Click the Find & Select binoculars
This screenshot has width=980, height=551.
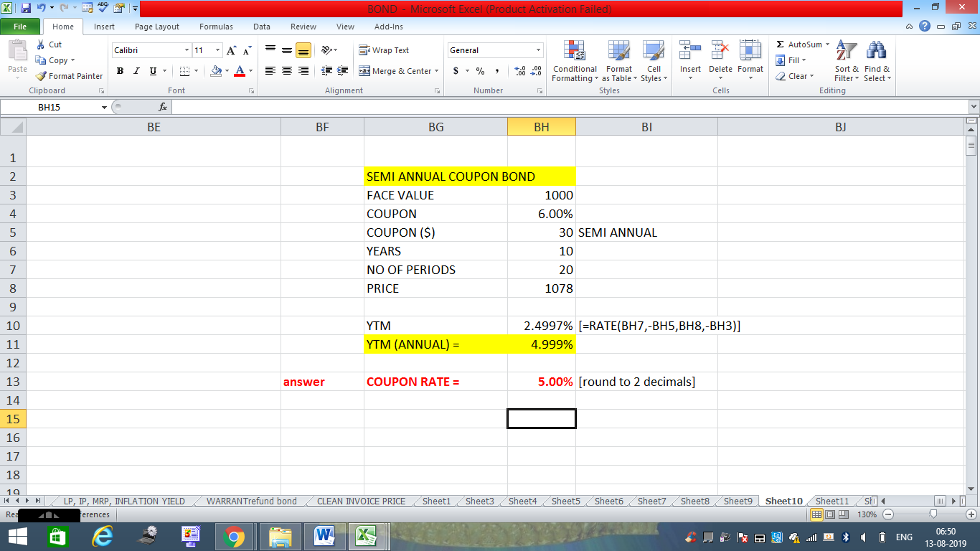click(x=876, y=52)
